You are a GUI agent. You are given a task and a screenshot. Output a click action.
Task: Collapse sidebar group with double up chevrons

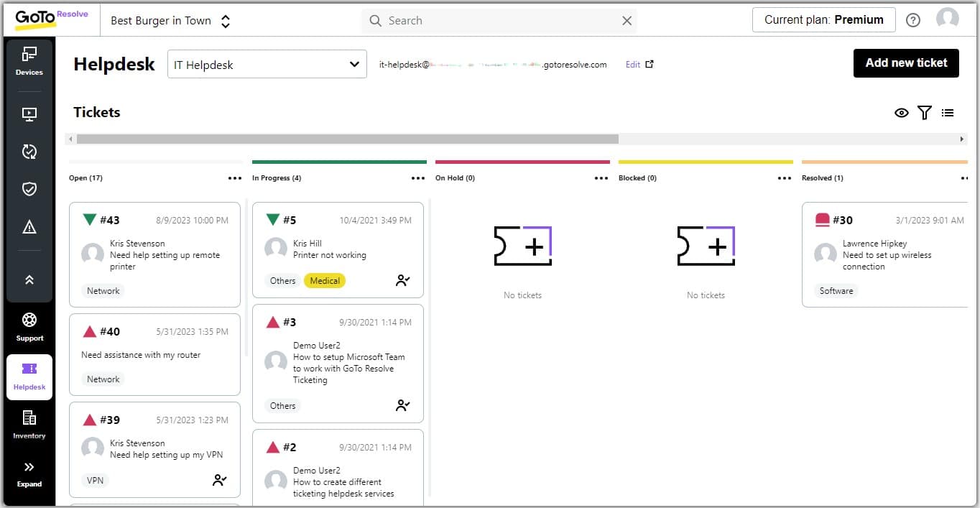tap(29, 280)
